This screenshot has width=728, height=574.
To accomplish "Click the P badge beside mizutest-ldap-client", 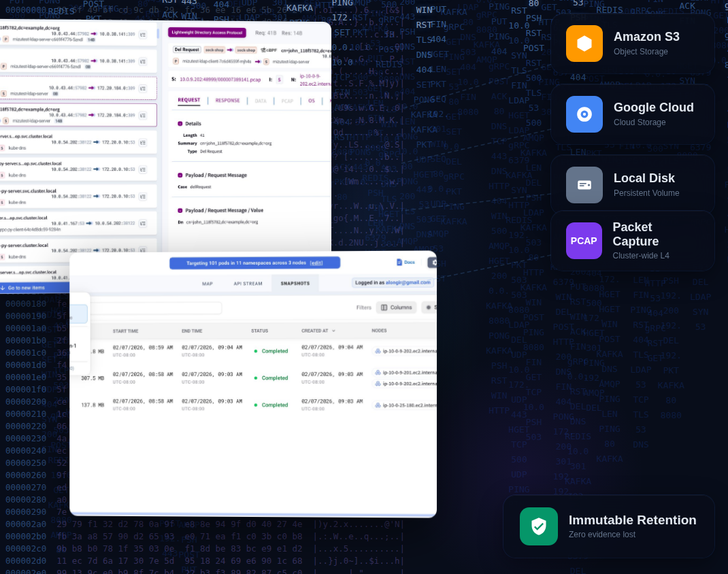I will 176,61.
